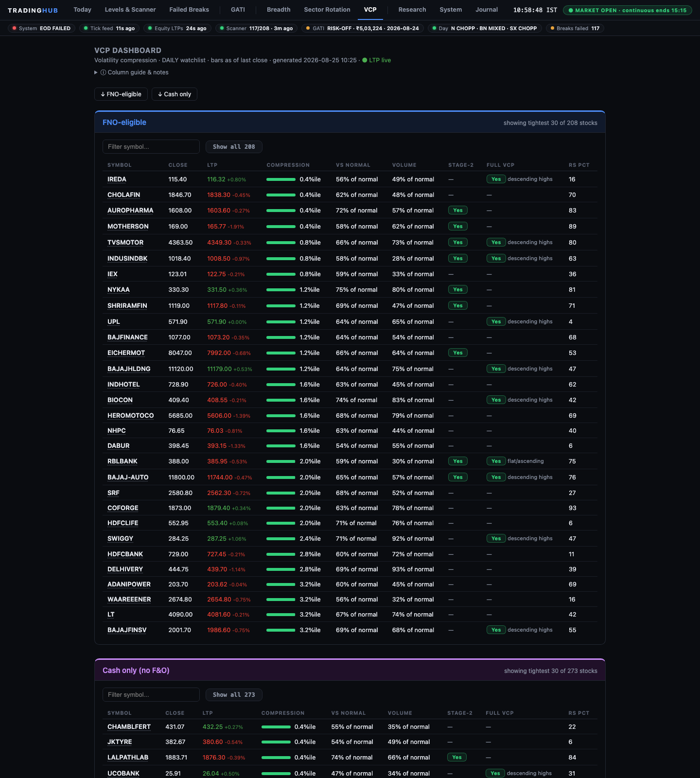The width and height of the screenshot is (700, 778).
Task: Open the UCOBANK symbol link
Action: click(x=123, y=774)
